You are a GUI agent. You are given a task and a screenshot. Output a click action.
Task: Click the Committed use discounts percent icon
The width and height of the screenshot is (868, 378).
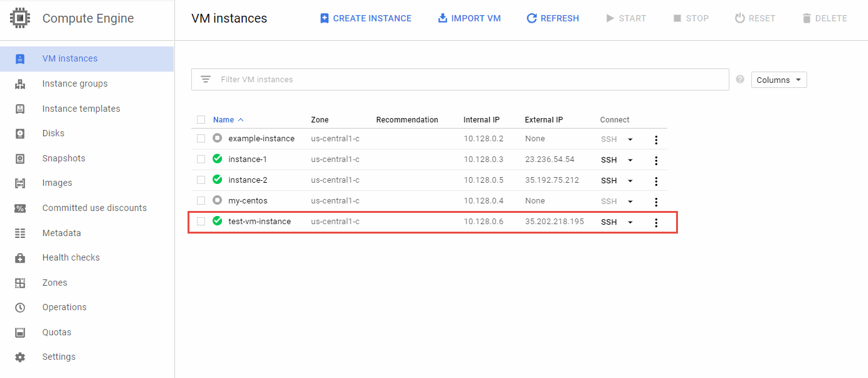pyautogui.click(x=20, y=208)
